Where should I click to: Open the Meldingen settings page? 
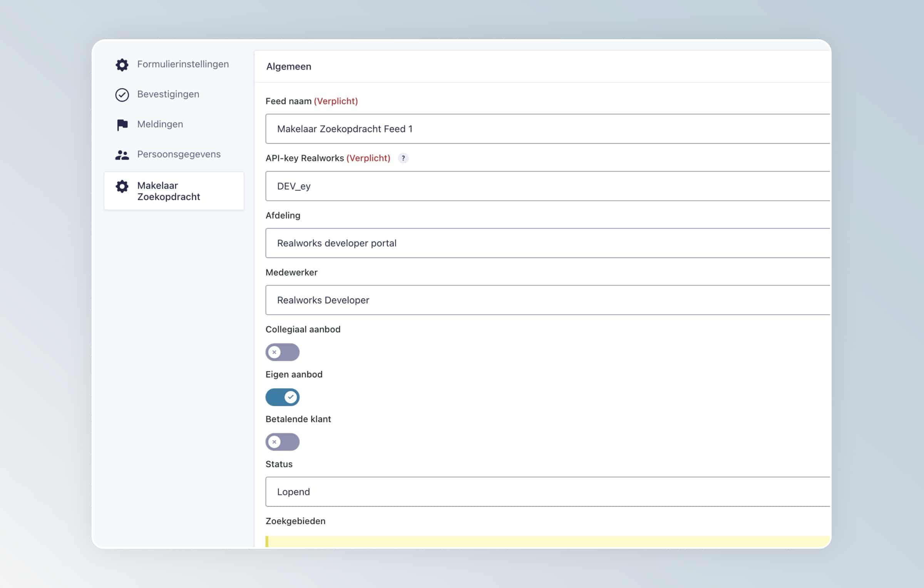tap(160, 124)
